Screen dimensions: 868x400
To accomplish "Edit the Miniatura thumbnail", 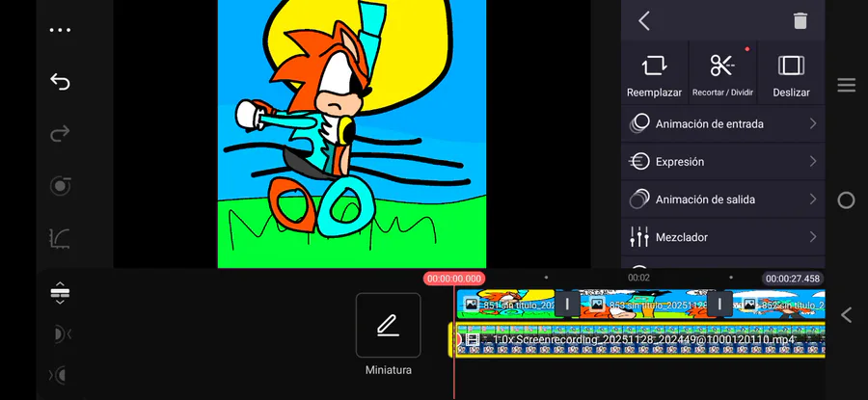I will (388, 325).
